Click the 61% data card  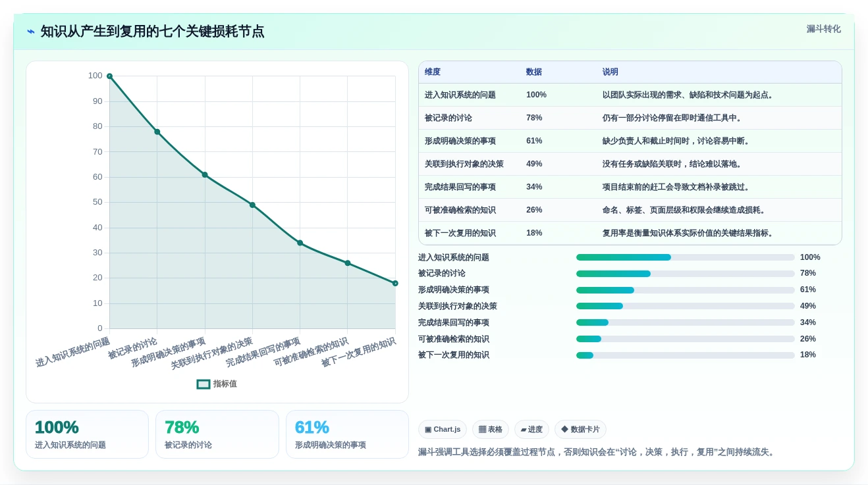(347, 434)
